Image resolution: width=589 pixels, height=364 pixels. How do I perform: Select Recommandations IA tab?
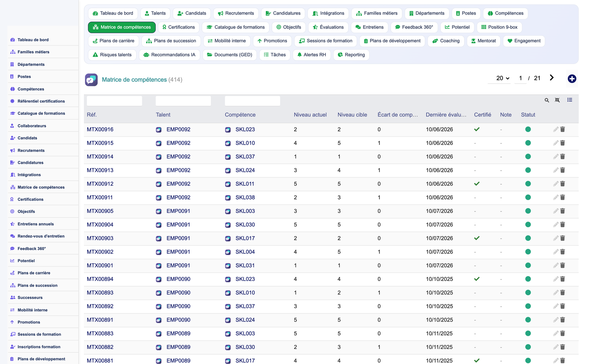click(x=170, y=55)
